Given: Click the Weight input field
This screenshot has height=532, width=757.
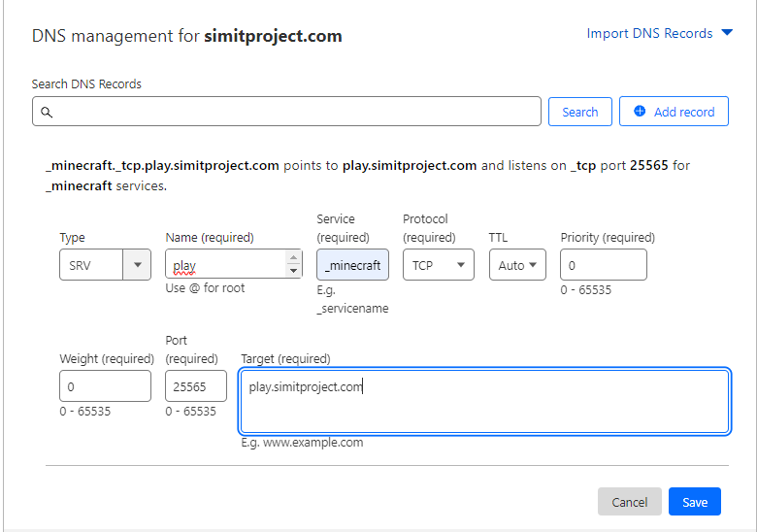Looking at the screenshot, I should point(105,385).
